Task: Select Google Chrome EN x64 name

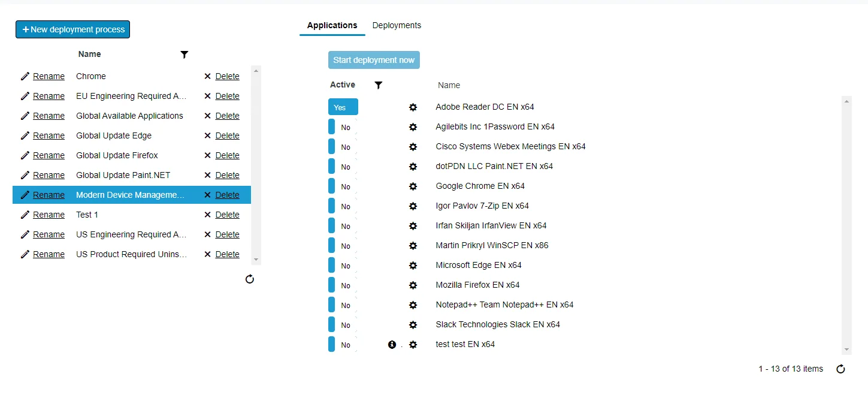Action: point(480,186)
